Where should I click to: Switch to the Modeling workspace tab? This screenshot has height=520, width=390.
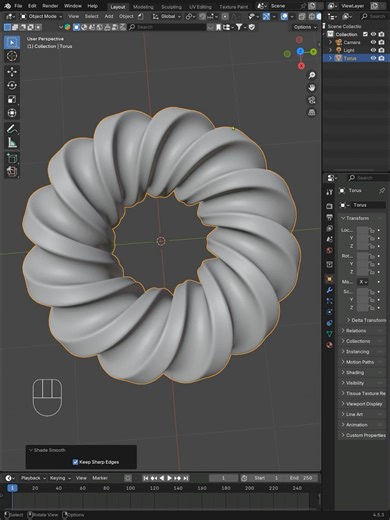(x=143, y=7)
